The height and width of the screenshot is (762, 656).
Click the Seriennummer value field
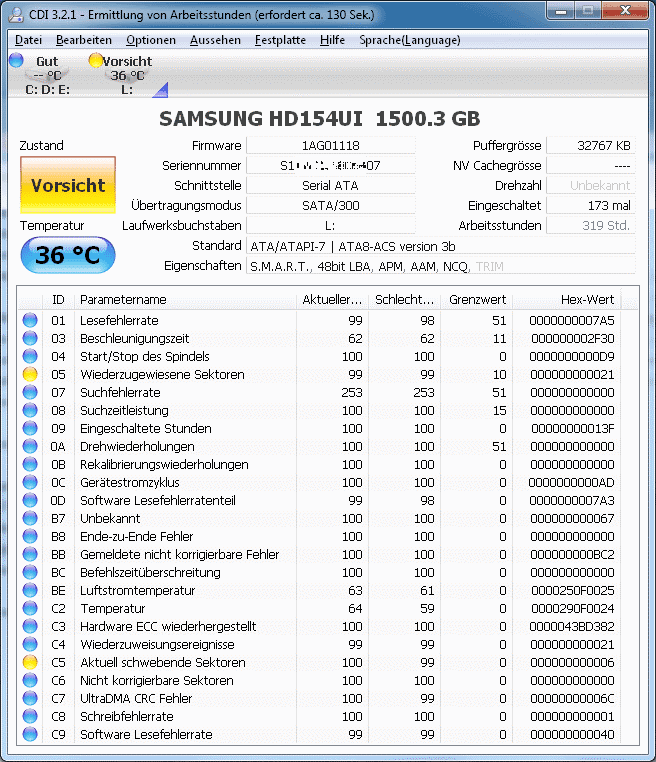click(x=330, y=165)
